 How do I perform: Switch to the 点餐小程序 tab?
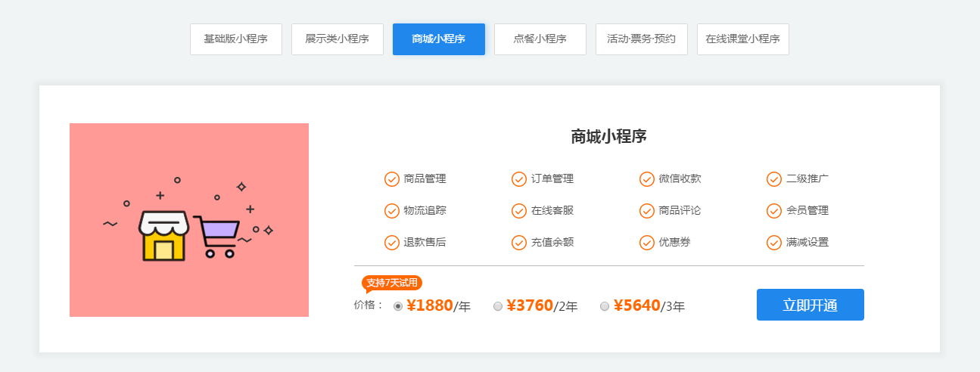coord(540,39)
